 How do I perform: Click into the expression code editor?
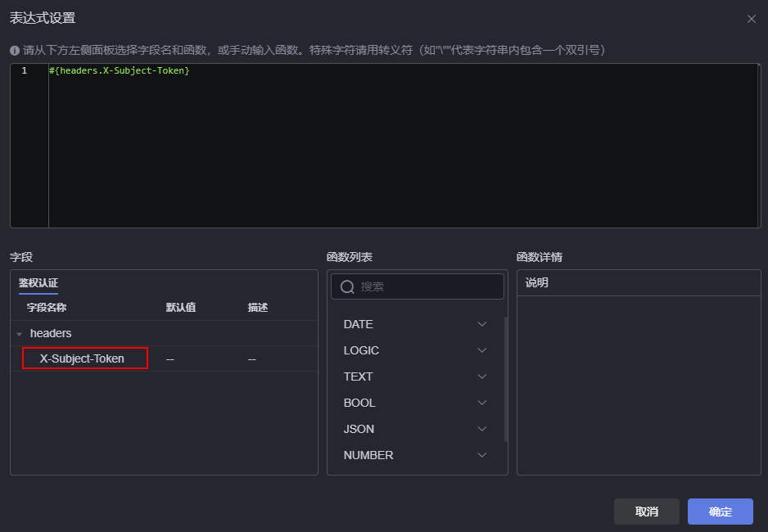[403, 146]
